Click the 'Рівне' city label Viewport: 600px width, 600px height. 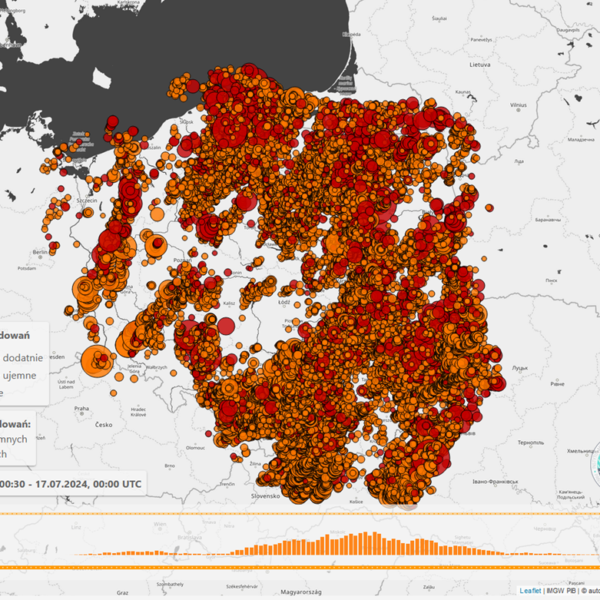tap(557, 384)
